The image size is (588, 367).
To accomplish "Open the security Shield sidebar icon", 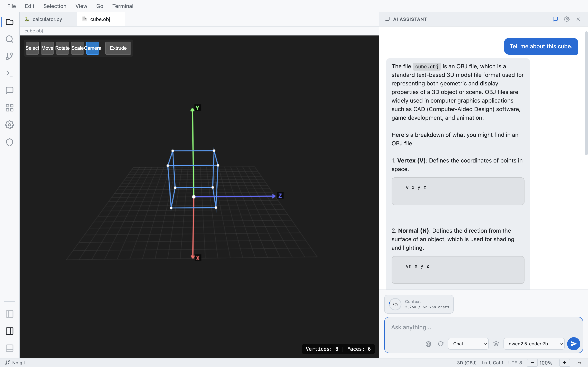I will [9, 142].
